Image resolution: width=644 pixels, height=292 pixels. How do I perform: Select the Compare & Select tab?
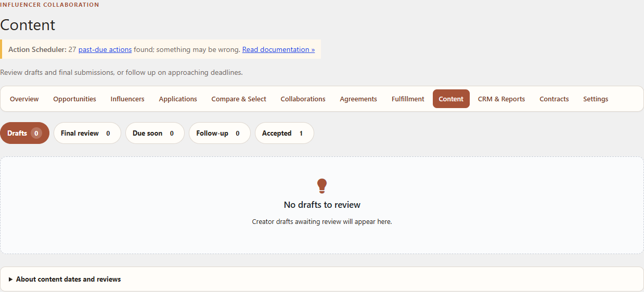click(239, 99)
